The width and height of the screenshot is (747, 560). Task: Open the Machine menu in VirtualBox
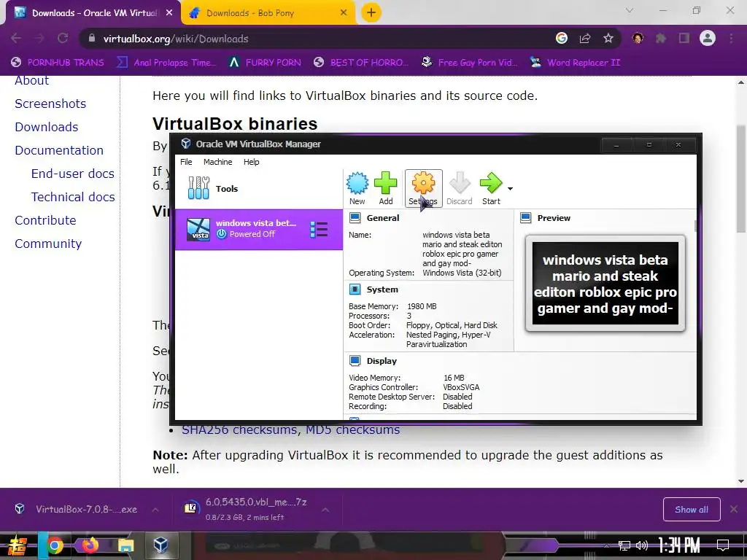[217, 162]
